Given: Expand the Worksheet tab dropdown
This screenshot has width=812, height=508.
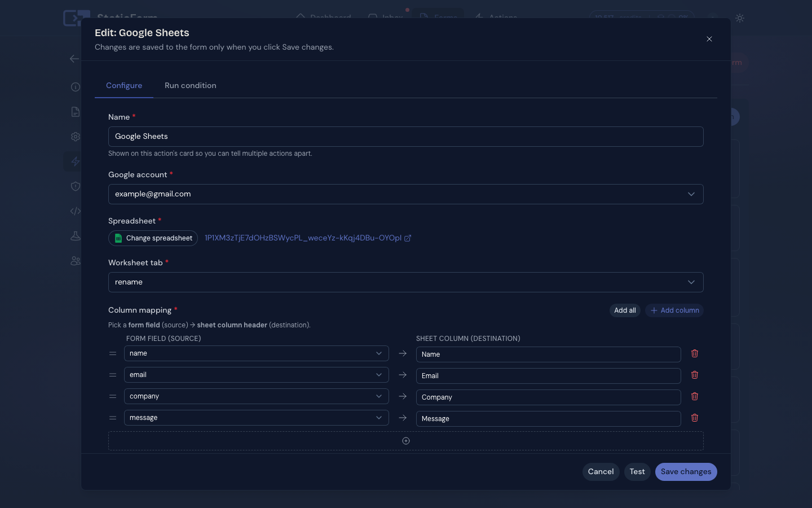Looking at the screenshot, I should click(406, 282).
